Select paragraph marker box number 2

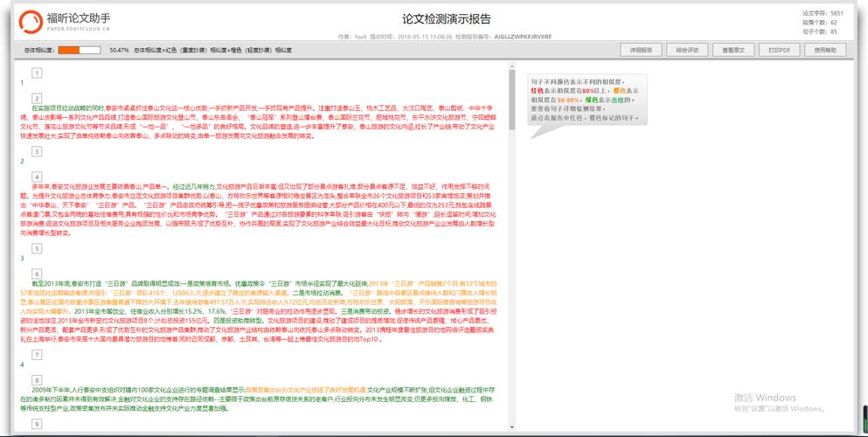point(37,97)
